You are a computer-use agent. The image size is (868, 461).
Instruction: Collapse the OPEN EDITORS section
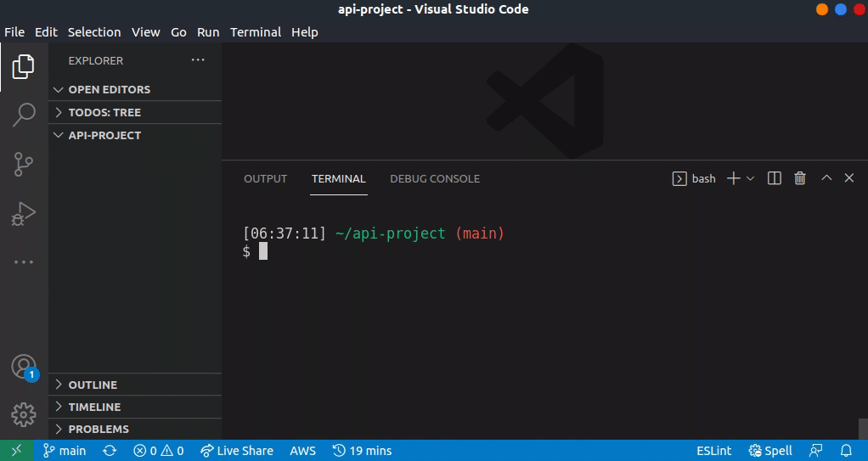point(135,89)
